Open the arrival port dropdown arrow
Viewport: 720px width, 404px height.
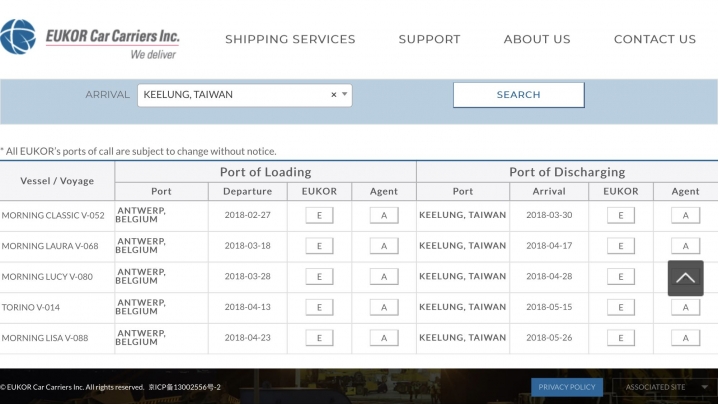point(344,94)
